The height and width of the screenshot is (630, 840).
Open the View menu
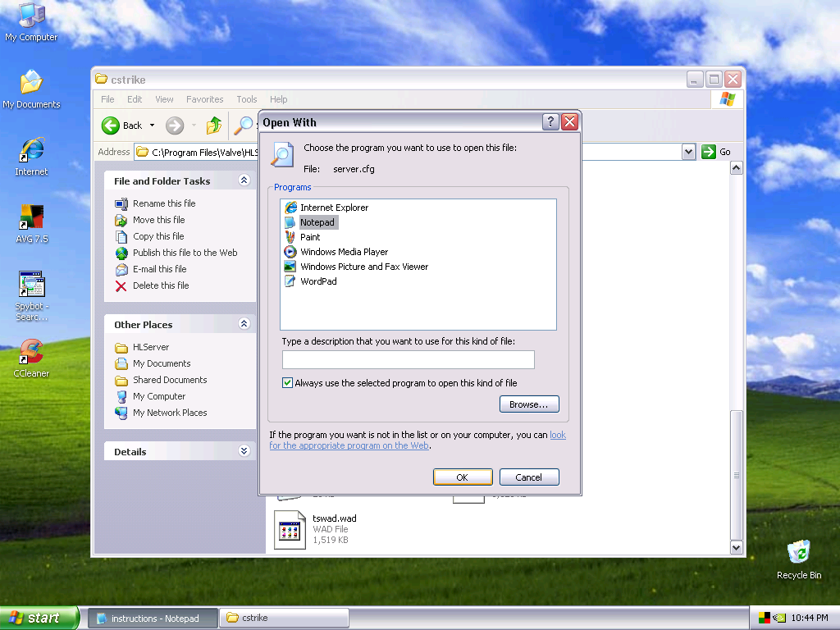tap(164, 99)
